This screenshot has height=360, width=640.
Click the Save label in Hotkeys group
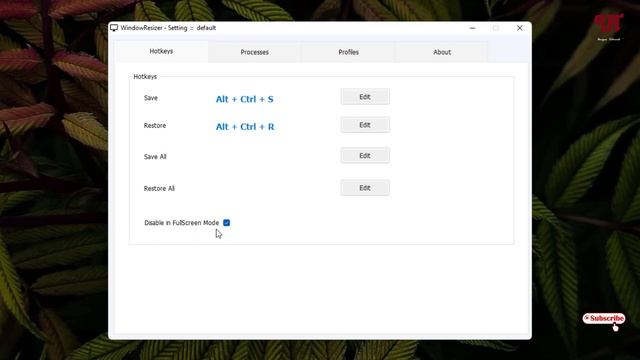click(151, 98)
